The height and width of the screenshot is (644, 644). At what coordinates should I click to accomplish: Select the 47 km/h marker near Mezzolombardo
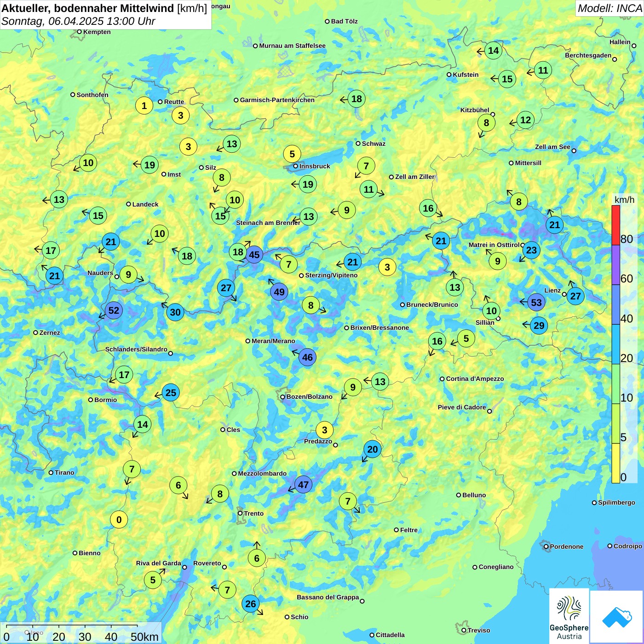(x=303, y=484)
